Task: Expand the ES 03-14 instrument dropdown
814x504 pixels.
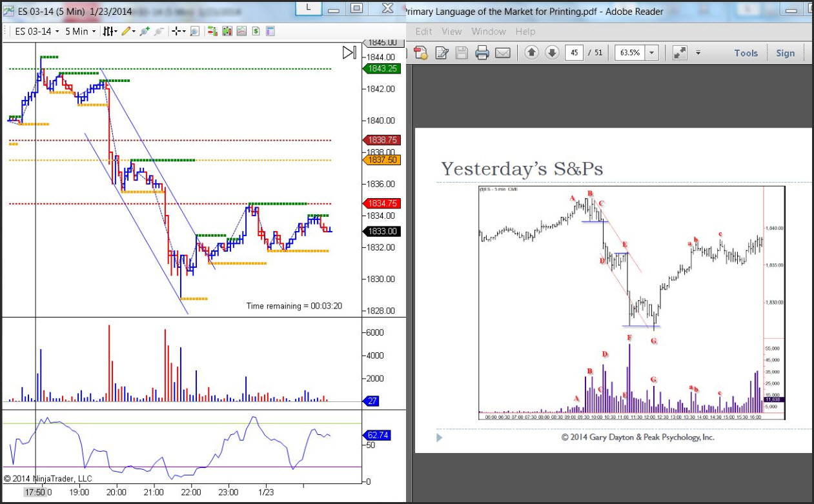Action: [37, 31]
